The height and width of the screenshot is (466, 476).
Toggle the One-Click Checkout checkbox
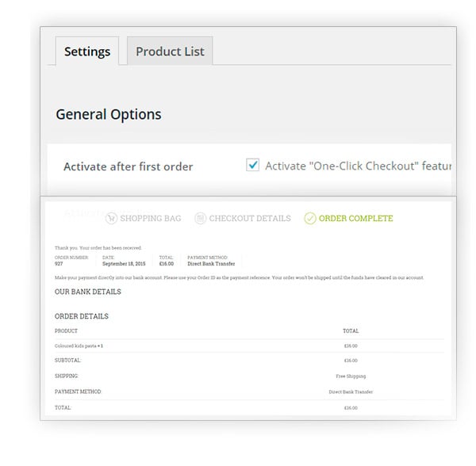[253, 165]
